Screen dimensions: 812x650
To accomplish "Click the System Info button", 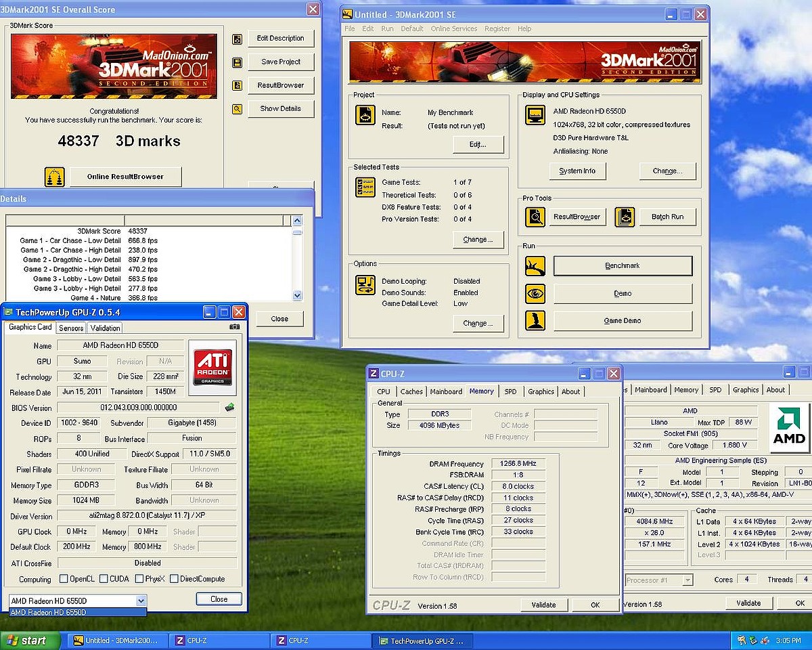I will [x=577, y=171].
